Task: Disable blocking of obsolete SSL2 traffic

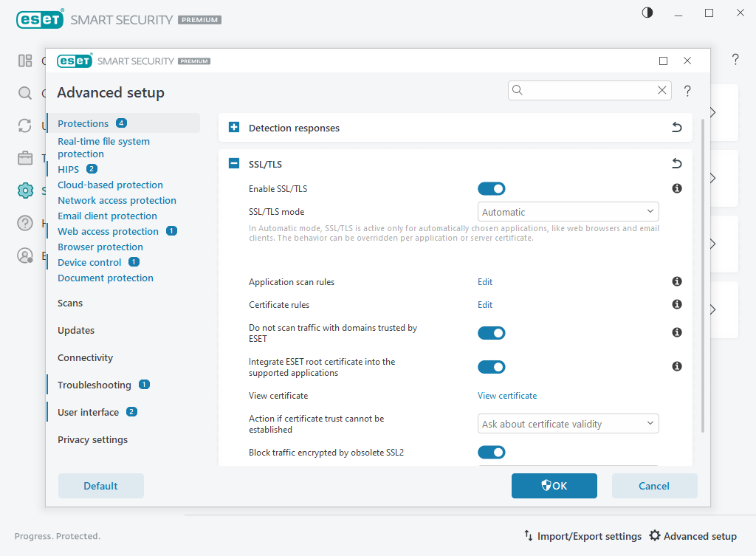Action: pos(492,452)
